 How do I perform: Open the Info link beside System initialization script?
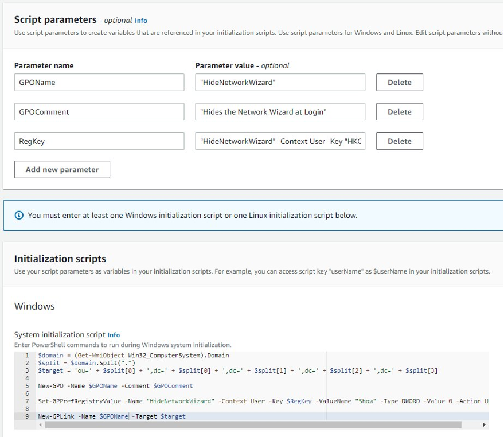pos(114,335)
